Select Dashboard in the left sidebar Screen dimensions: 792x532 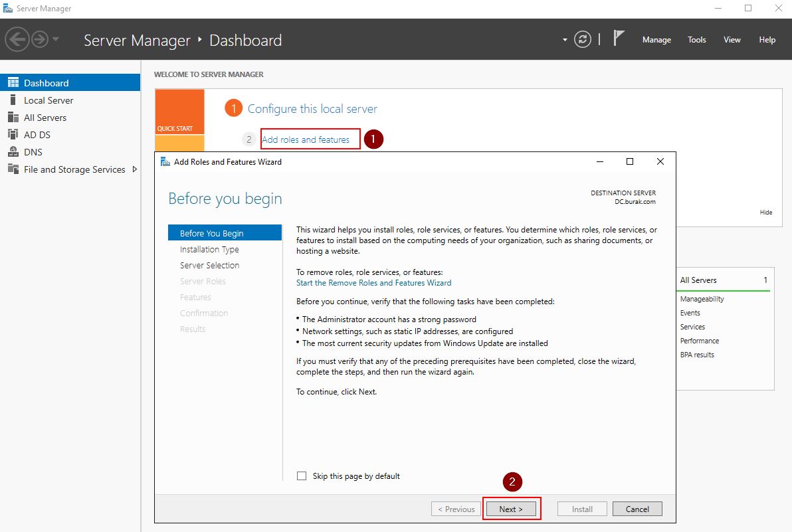pos(70,83)
